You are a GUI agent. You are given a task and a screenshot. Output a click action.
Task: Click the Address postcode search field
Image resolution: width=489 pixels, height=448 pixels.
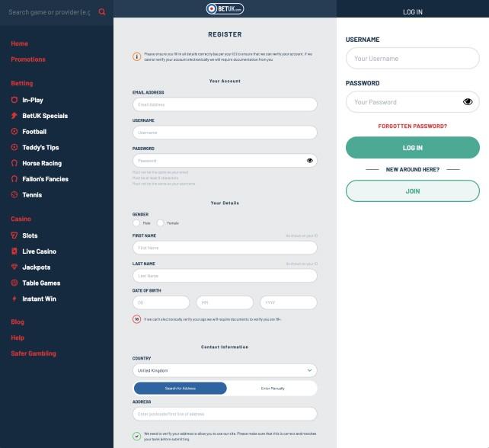(x=225, y=414)
